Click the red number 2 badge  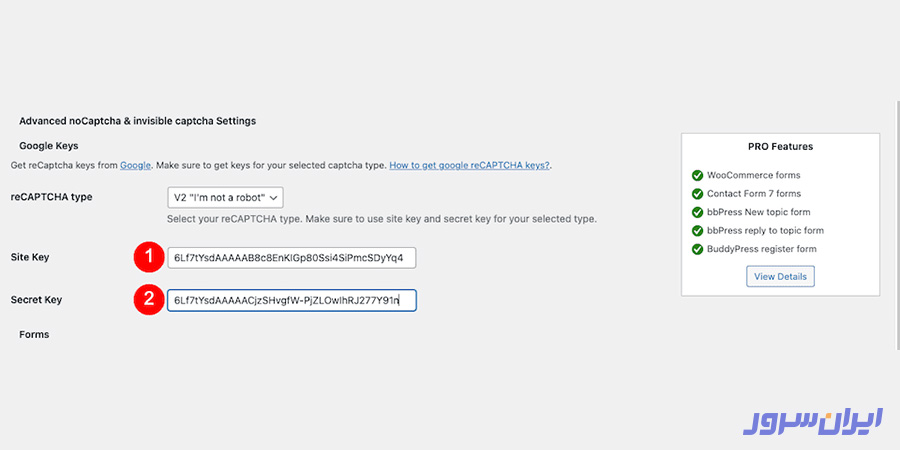pyautogui.click(x=148, y=300)
